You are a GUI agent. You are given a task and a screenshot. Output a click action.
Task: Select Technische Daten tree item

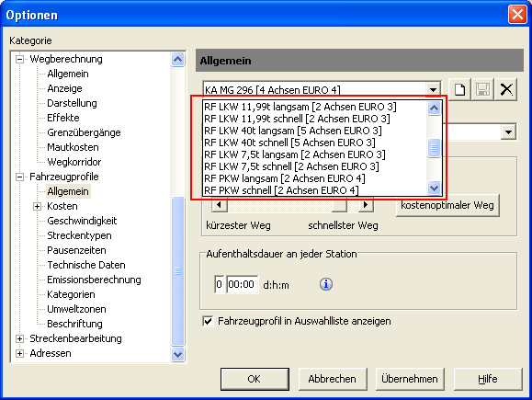(86, 265)
